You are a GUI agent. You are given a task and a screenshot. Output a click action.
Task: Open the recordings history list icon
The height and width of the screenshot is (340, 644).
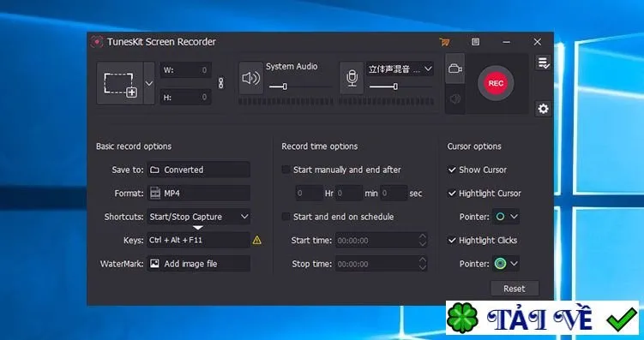[x=543, y=63]
